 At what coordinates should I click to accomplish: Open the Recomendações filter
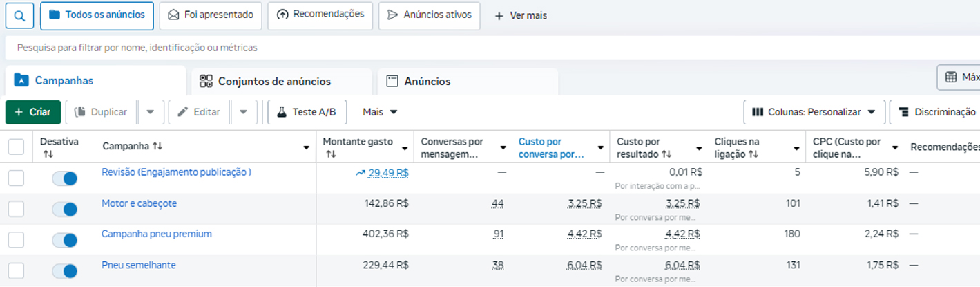[320, 15]
